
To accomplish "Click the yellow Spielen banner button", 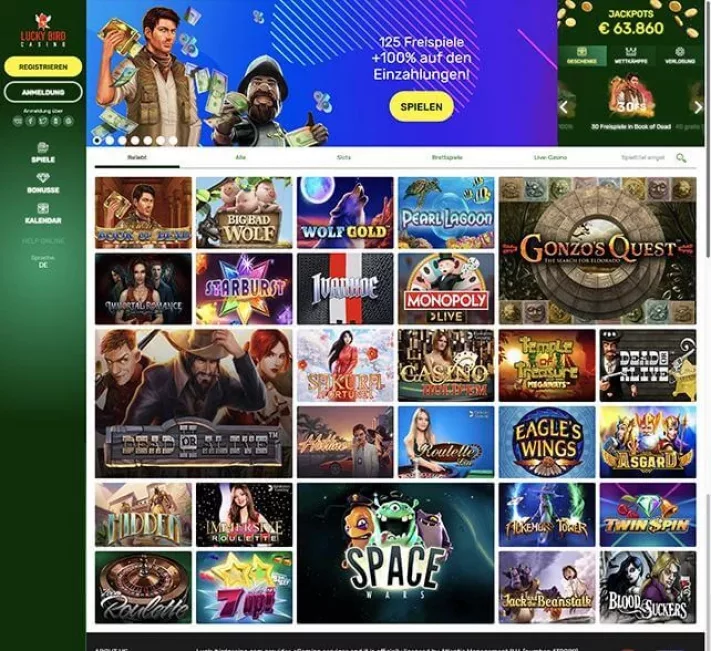I will tap(421, 107).
